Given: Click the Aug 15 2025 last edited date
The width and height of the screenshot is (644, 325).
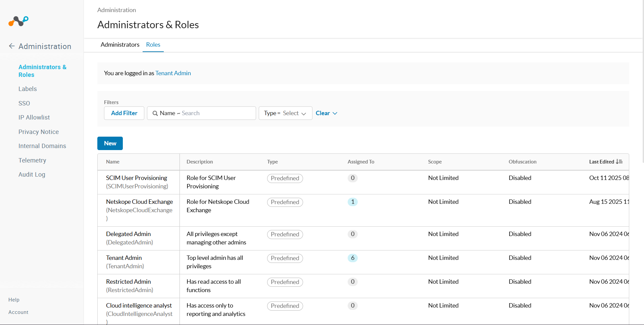Looking at the screenshot, I should 609,201.
